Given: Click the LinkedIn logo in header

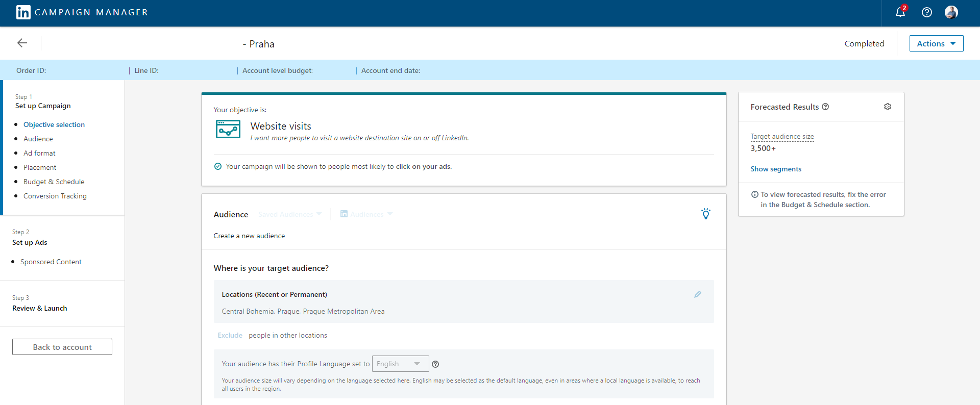Looking at the screenshot, I should point(23,12).
